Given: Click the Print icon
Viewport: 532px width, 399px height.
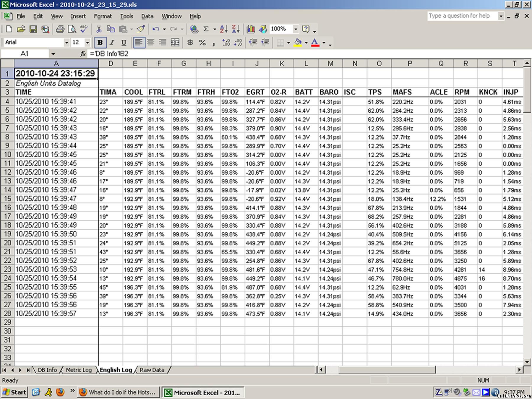Looking at the screenshot, I should (x=60, y=29).
